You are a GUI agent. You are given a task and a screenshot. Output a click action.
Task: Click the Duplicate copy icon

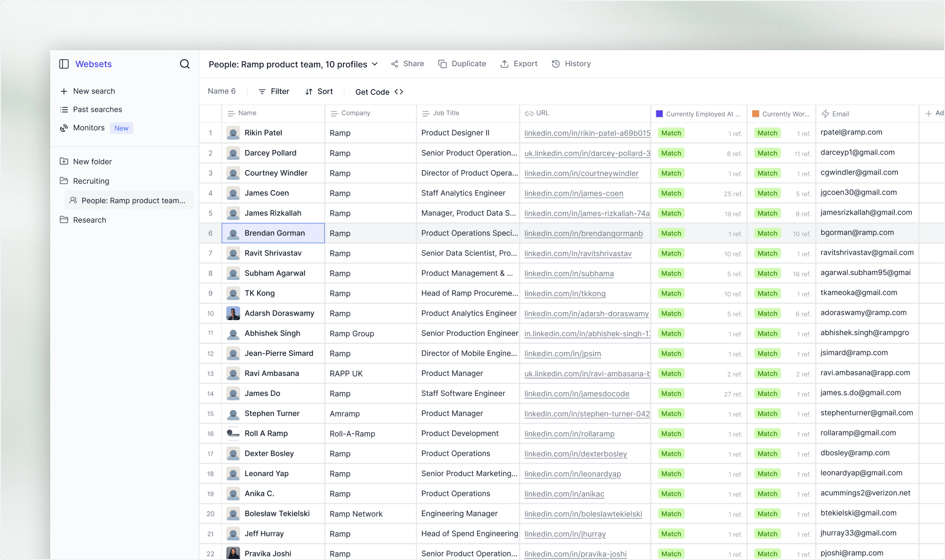point(442,64)
